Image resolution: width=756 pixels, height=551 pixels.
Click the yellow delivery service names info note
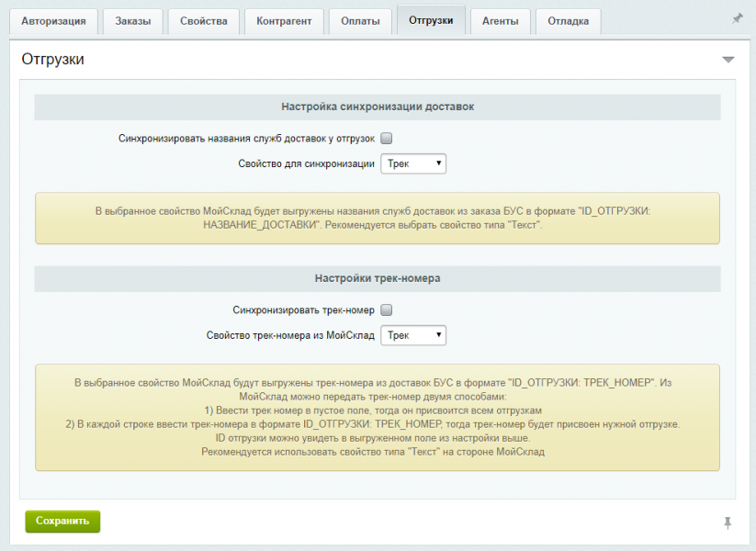point(378,218)
